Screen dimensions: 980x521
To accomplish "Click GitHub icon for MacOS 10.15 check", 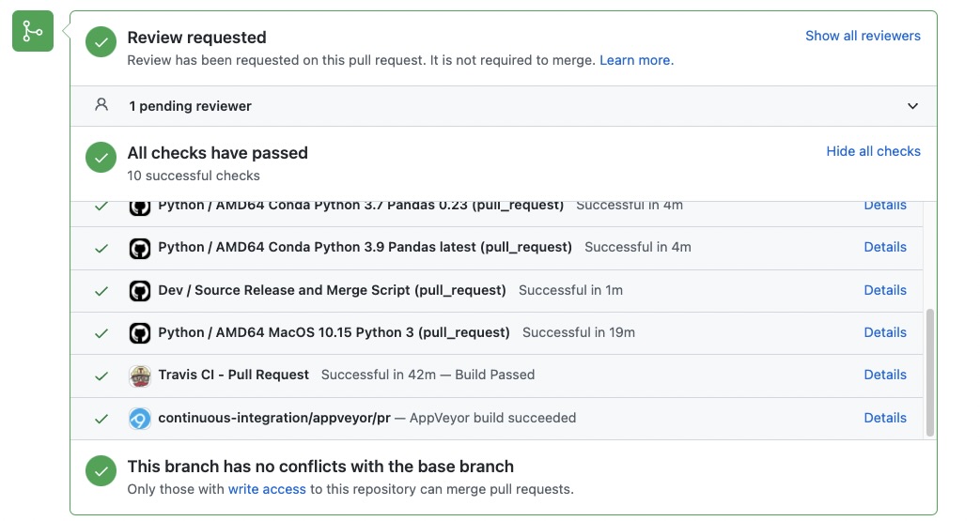I will [x=139, y=333].
